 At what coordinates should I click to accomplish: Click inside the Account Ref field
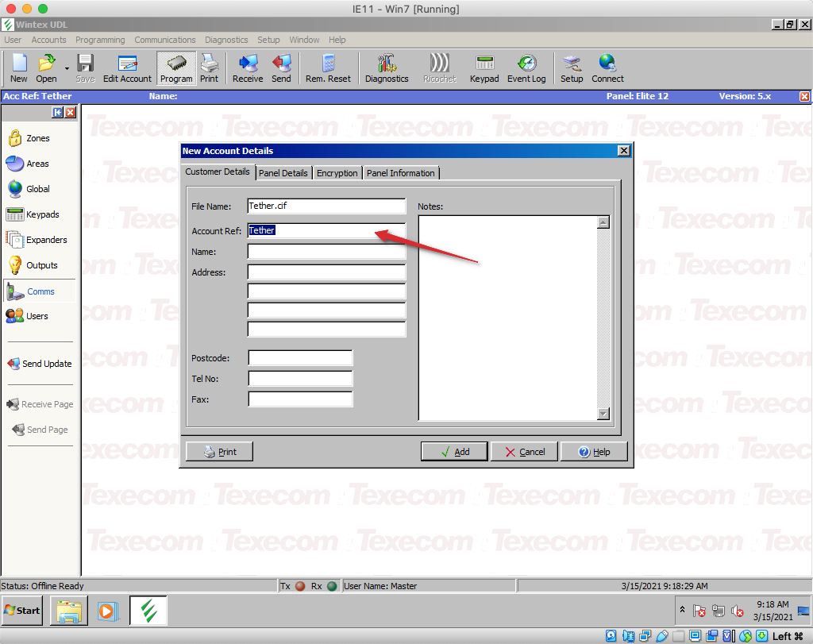(326, 229)
